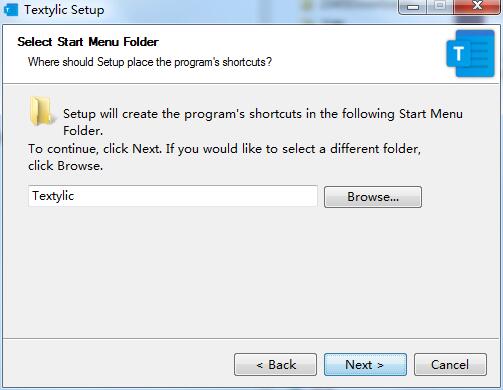Screen dimensions: 503x390
Task: Click the empty space in the title bar
Action: 250,11
